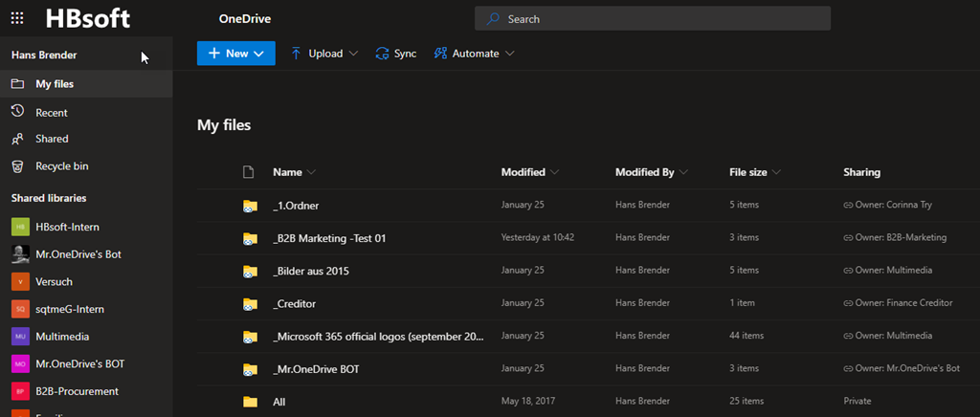Select the Versuch library icon

tap(20, 282)
